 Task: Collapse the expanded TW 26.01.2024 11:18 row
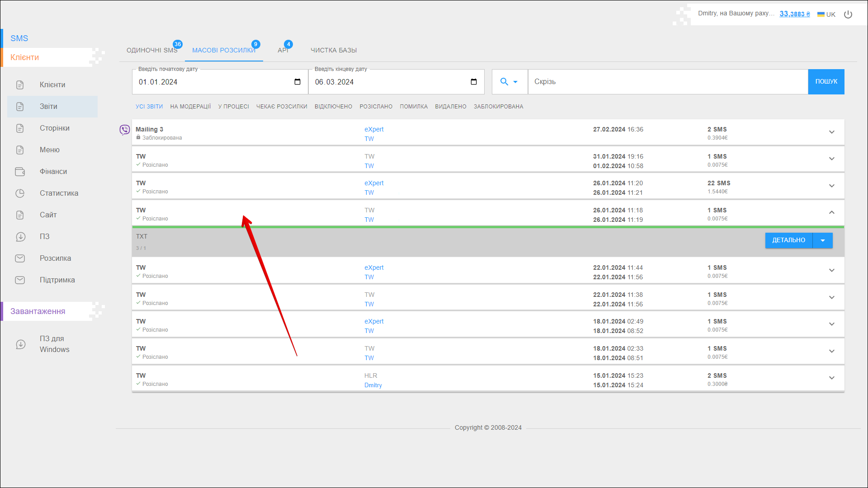831,212
